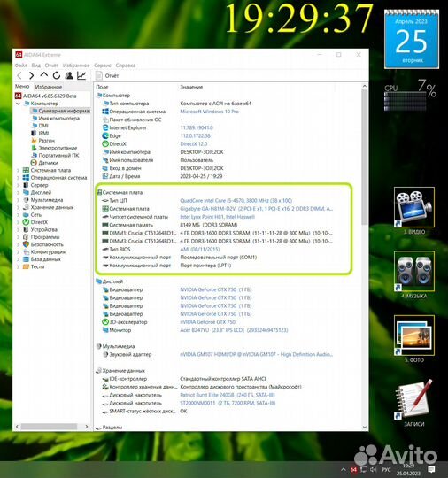The height and width of the screenshot is (478, 448).
Task: Open the graph chart toolbar icon
Action: tap(81, 75)
